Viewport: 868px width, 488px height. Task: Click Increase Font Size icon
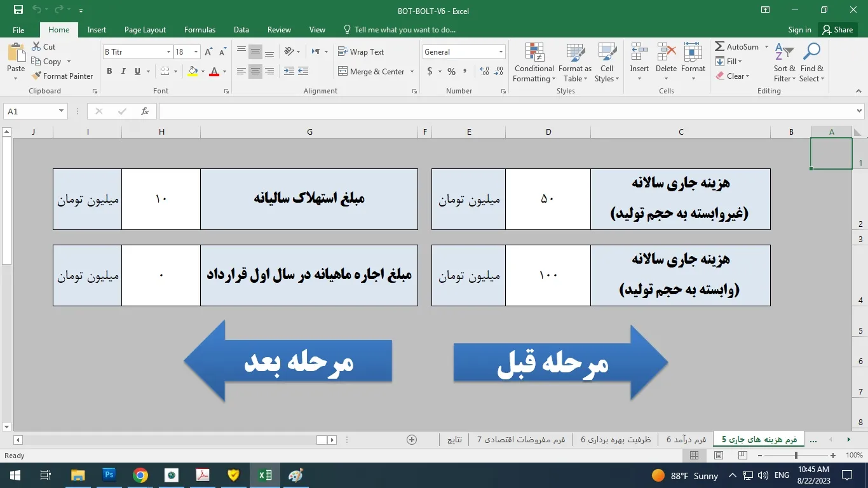(209, 52)
